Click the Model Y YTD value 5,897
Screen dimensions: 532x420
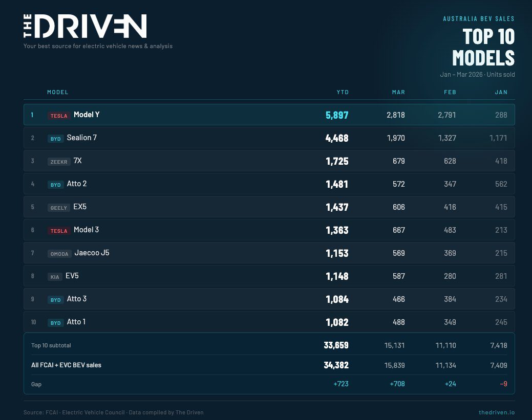pos(337,115)
